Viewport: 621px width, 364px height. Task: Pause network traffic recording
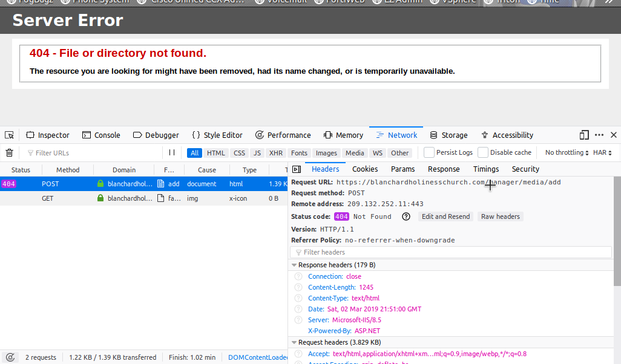(x=172, y=152)
